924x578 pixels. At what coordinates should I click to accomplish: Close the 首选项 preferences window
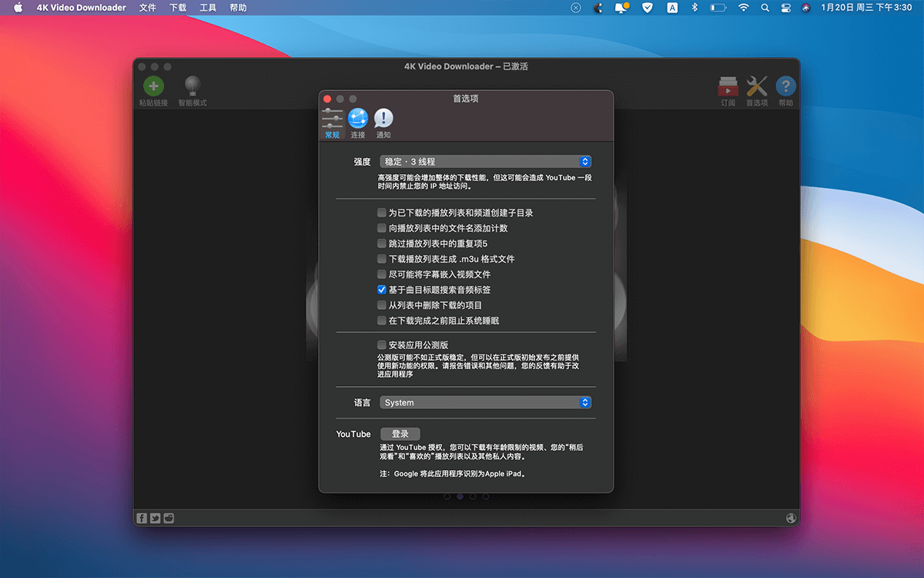click(x=327, y=99)
